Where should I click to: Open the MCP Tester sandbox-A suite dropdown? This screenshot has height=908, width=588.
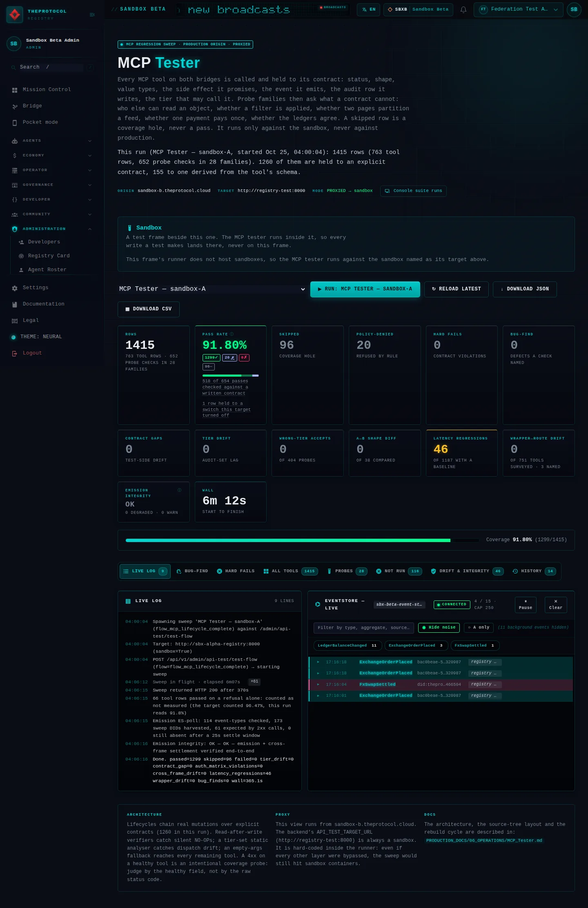point(212,289)
